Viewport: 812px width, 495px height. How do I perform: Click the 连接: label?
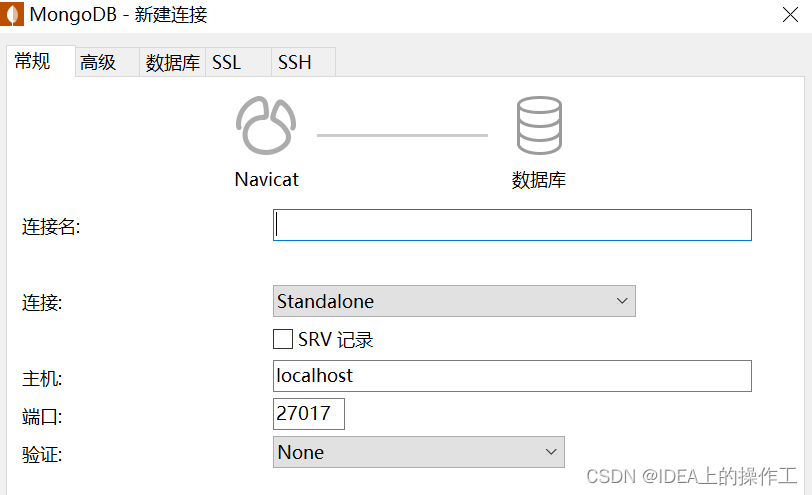[42, 303]
